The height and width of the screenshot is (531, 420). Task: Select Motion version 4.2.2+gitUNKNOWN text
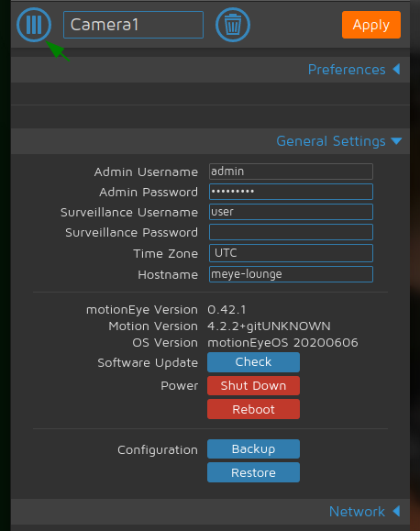click(x=269, y=326)
